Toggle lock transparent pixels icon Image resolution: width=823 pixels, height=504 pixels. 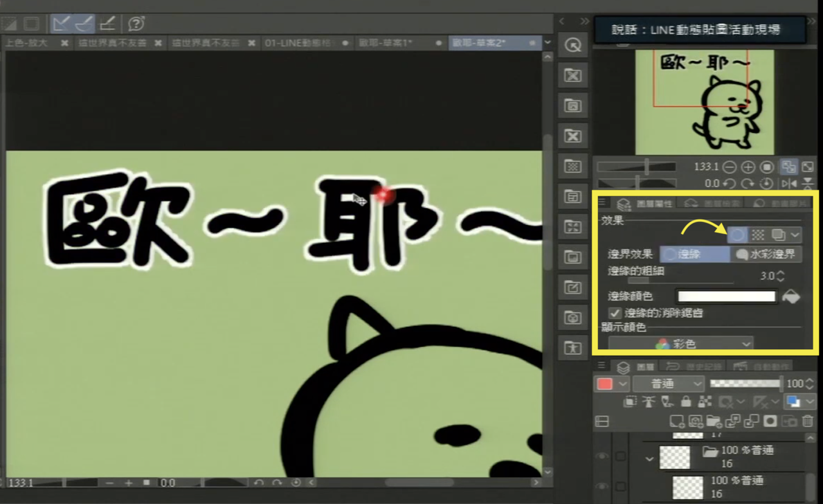tap(705, 402)
